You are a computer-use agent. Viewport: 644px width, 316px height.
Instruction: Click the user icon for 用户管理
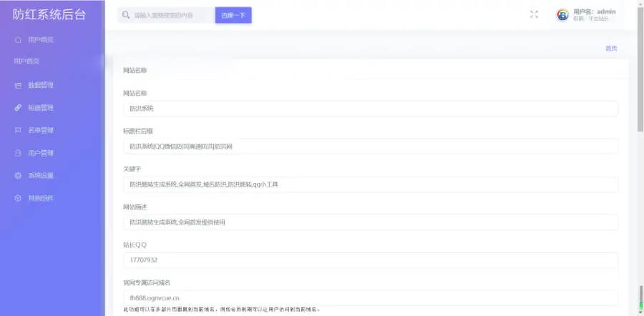[x=18, y=153]
